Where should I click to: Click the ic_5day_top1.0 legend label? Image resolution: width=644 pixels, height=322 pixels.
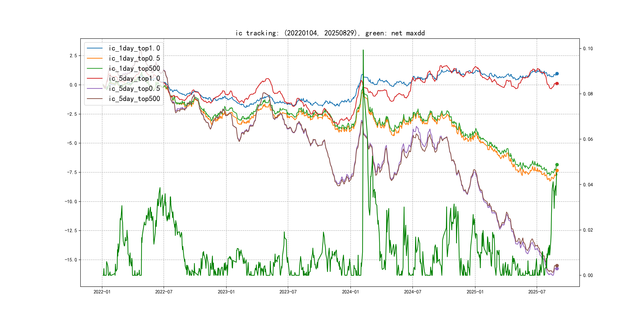(134, 79)
